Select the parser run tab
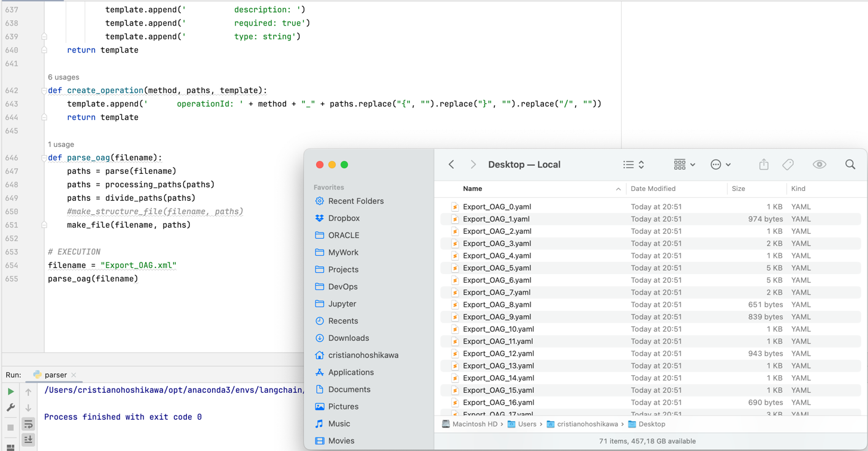 coord(55,375)
